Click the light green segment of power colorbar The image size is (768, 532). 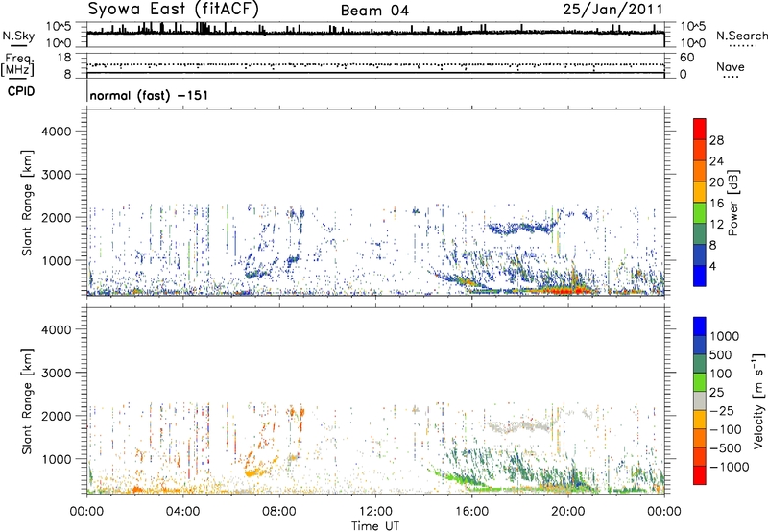tap(700, 212)
